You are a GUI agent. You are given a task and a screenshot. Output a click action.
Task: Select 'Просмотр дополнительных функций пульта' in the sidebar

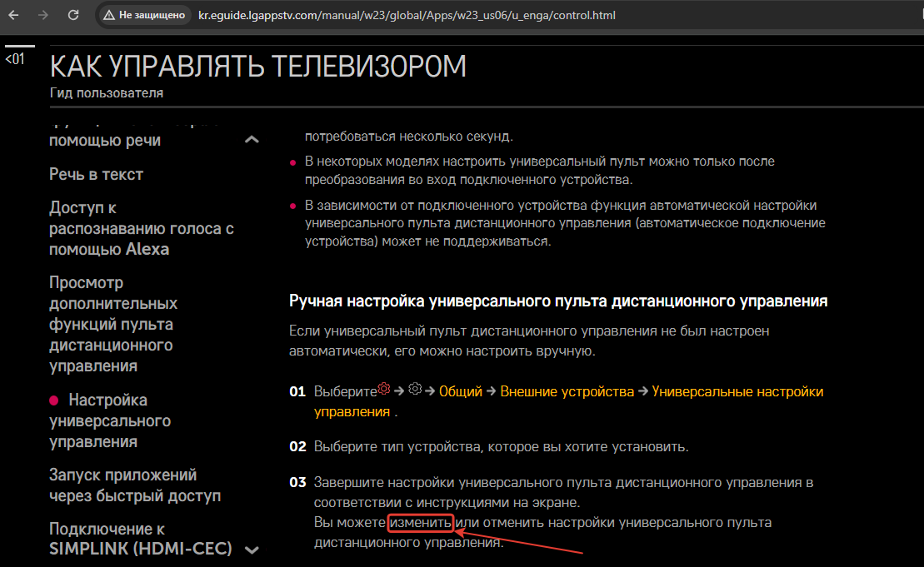112,324
